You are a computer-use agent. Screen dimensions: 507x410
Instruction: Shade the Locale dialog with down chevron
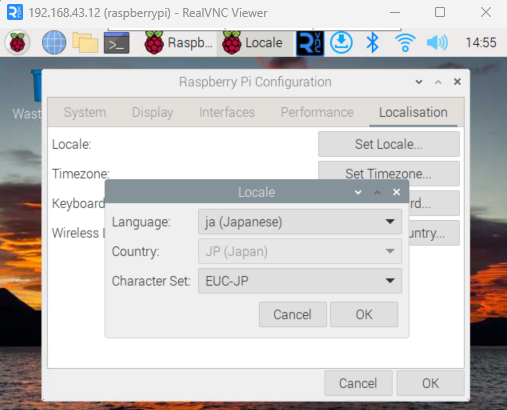358,192
